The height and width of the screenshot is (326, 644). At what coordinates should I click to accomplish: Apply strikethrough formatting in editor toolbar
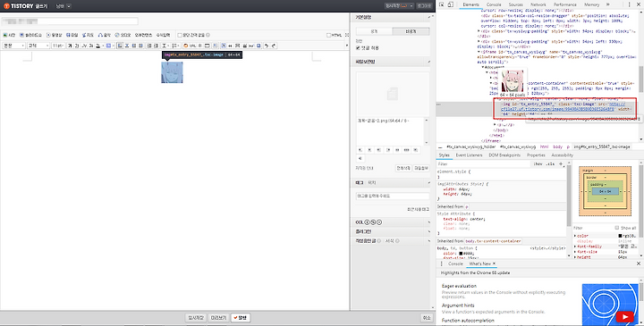point(90,46)
